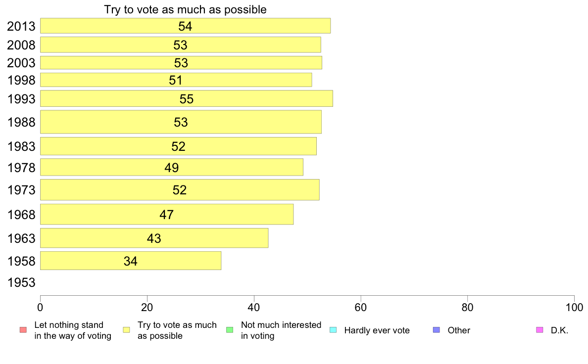Select the 1963 bar showing 43
588x364 pixels.
[154, 238]
